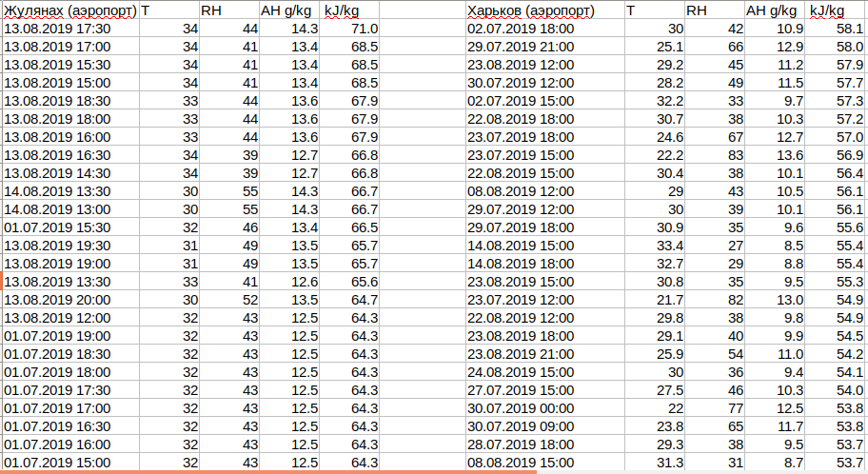Viewport: 868px width, 474px height.
Task: Click the date cell '14.08.2019 13:30'
Action: point(70,191)
